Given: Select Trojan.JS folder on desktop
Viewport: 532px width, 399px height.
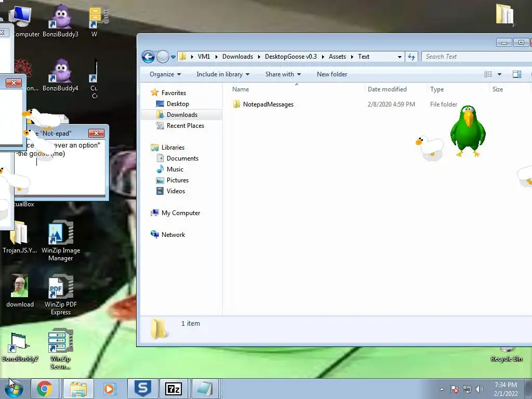Looking at the screenshot, I should point(20,237).
